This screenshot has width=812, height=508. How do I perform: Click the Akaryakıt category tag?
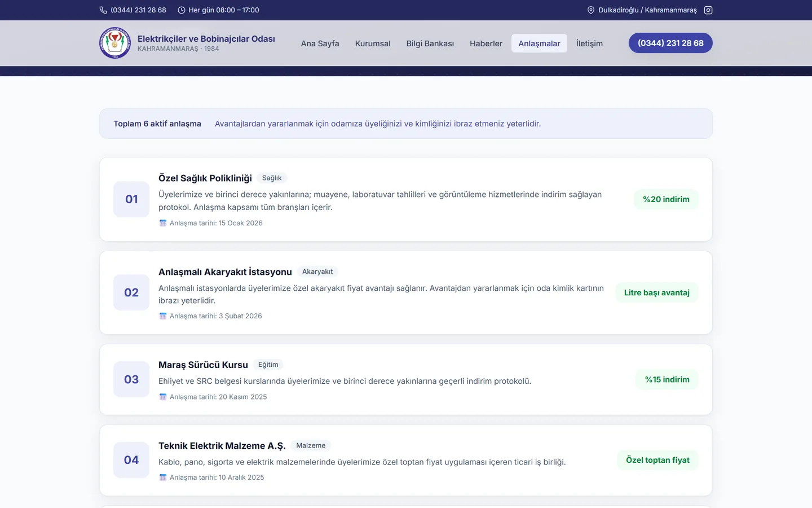(317, 271)
